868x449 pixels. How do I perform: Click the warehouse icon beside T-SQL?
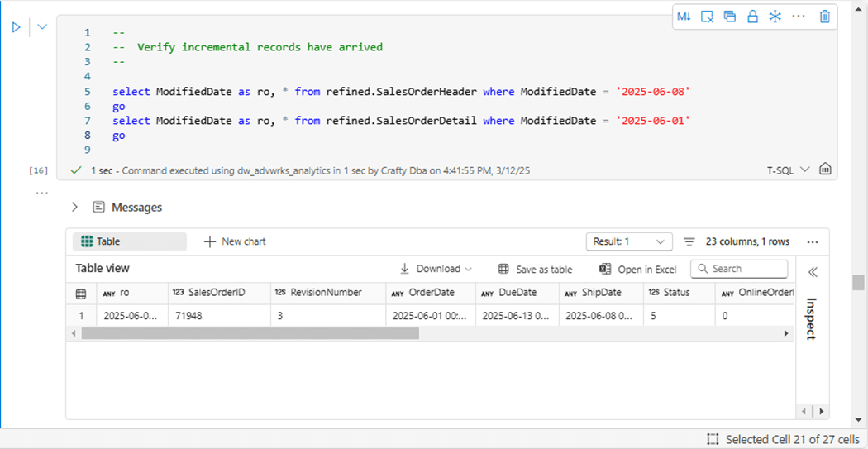point(824,170)
